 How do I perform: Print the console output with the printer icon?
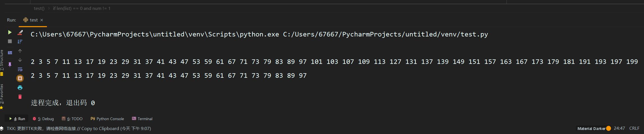(20, 88)
